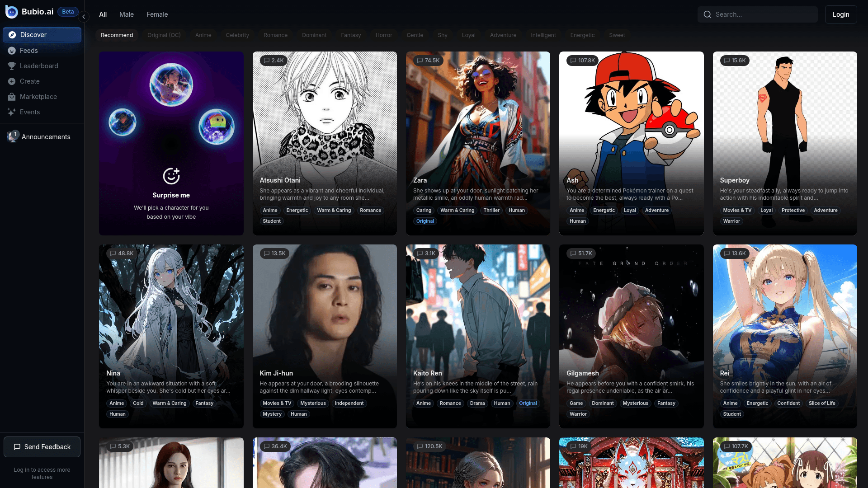The height and width of the screenshot is (488, 868).
Task: Collapse the sidebar with chevron arrow
Action: click(x=84, y=17)
